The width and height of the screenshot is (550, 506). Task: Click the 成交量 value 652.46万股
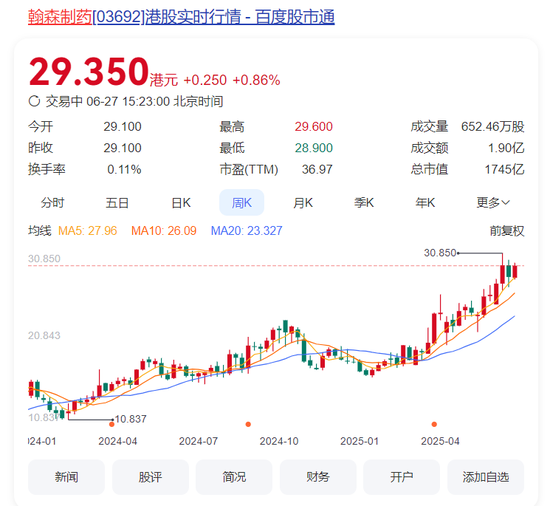click(492, 127)
